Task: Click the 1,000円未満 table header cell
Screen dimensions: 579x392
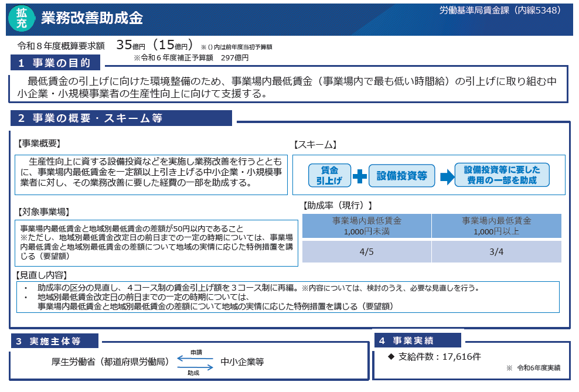Action: point(367,226)
